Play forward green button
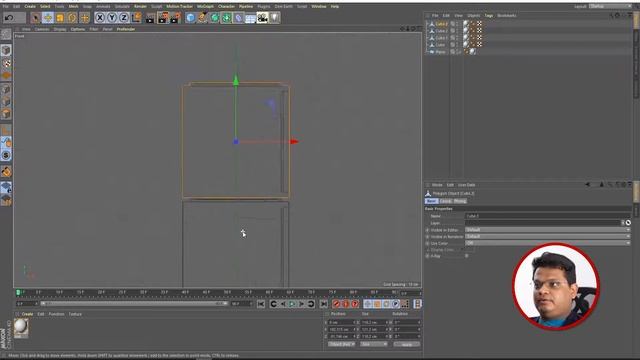 click(x=292, y=304)
